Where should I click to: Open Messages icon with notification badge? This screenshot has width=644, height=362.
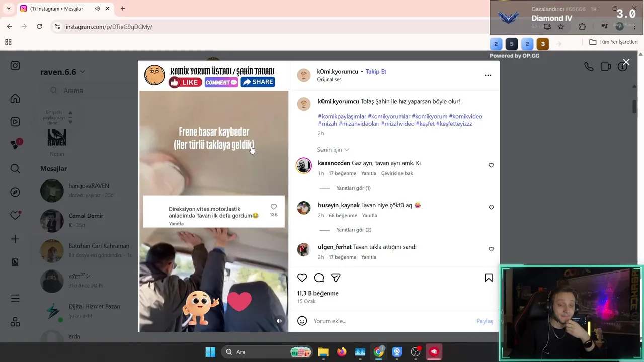(15, 145)
